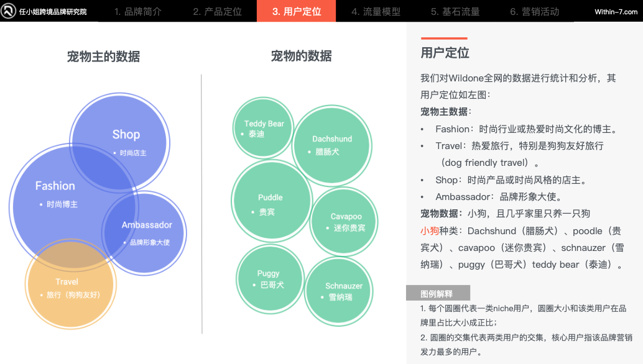Select the Teddy Bear 泰迪 bubble
Image resolution: width=643 pixels, height=364 pixels.
(263, 128)
